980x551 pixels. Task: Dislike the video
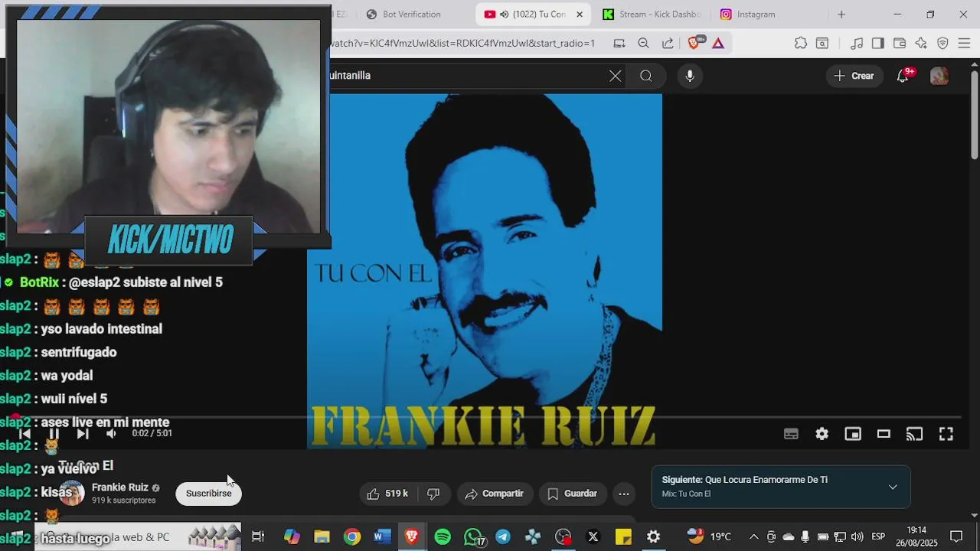coord(433,494)
